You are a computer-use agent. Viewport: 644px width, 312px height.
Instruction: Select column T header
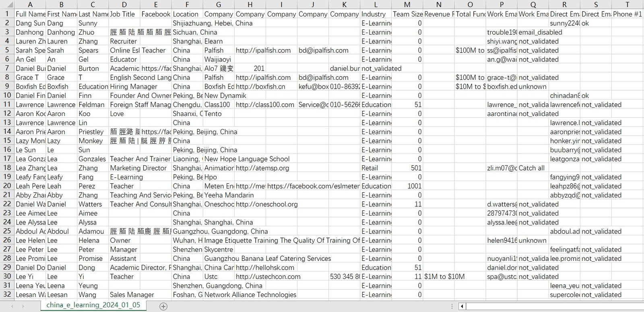[x=627, y=4]
